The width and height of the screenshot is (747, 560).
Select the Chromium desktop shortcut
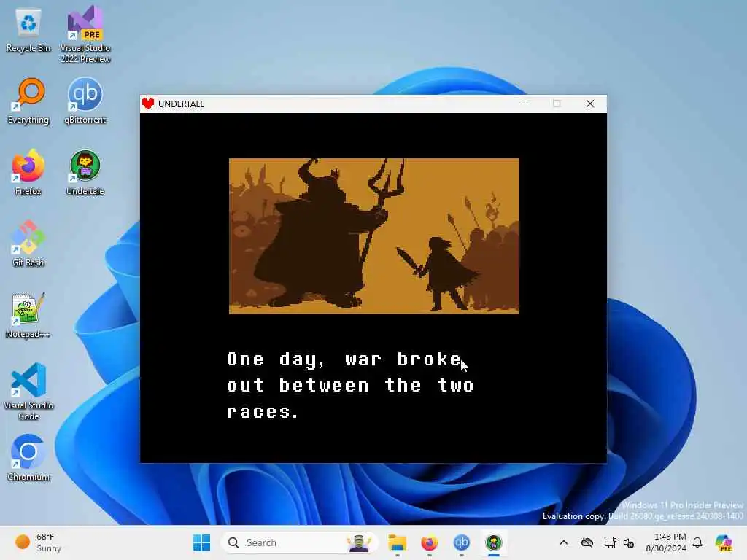pos(28,458)
